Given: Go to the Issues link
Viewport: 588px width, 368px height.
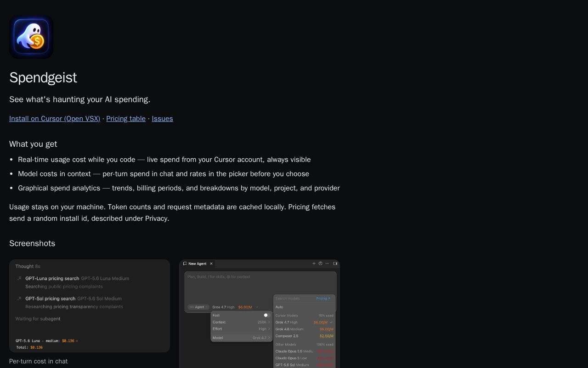Looking at the screenshot, I should coord(162,119).
